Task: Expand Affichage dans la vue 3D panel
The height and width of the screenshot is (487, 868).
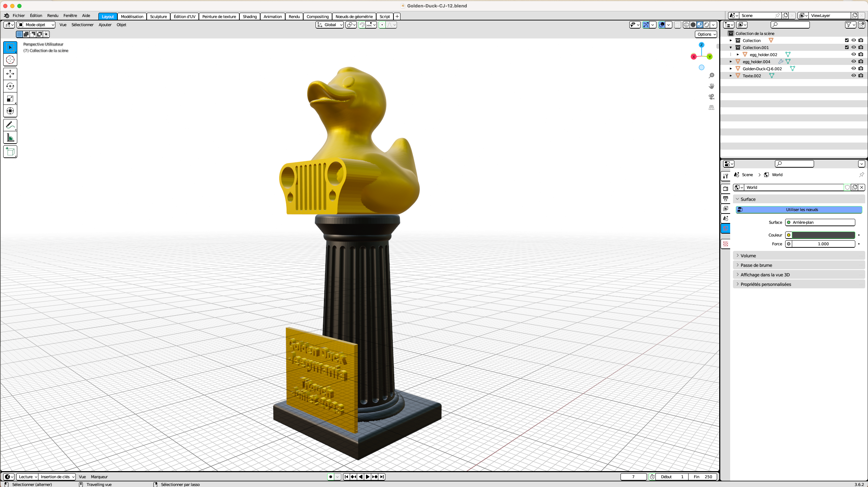Action: tap(799, 275)
